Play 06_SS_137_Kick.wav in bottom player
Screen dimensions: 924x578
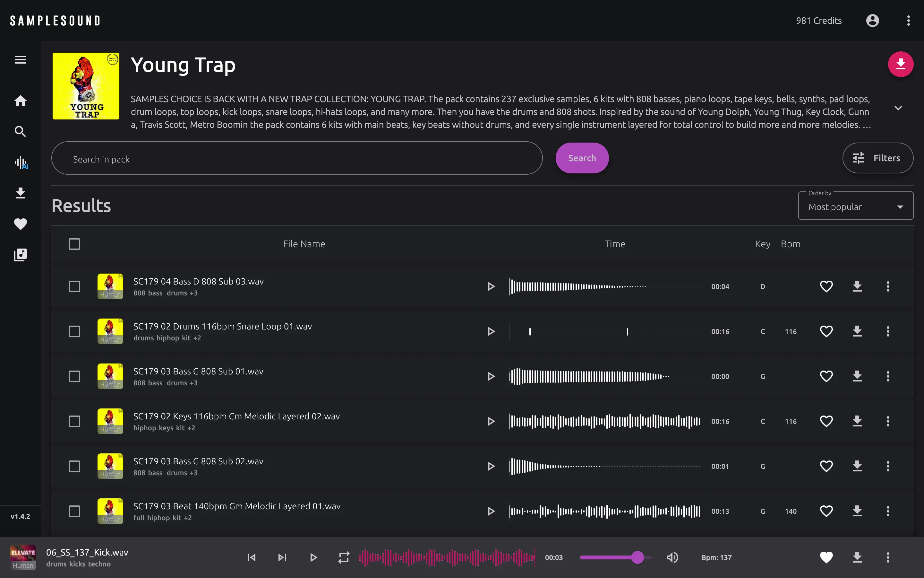click(313, 557)
